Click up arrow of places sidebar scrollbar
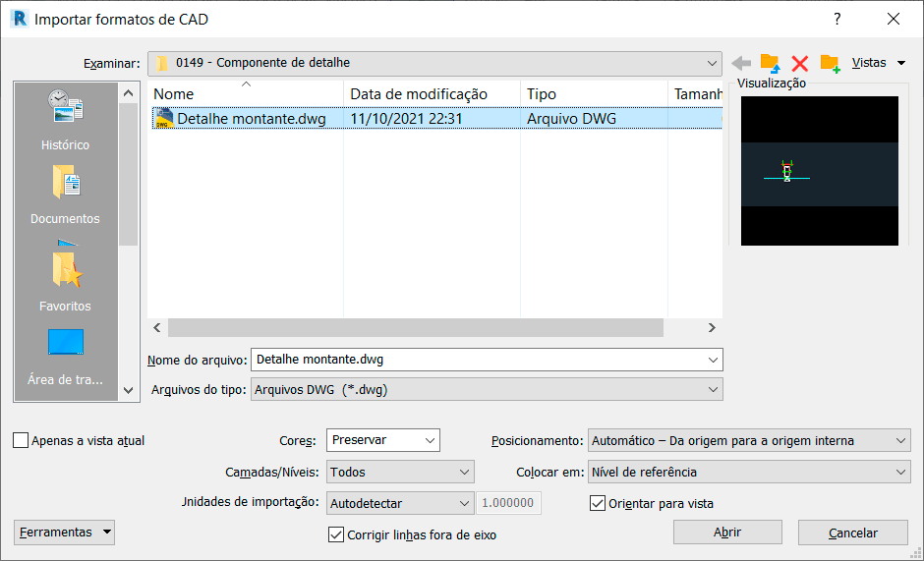The width and height of the screenshot is (924, 561). 129,93
